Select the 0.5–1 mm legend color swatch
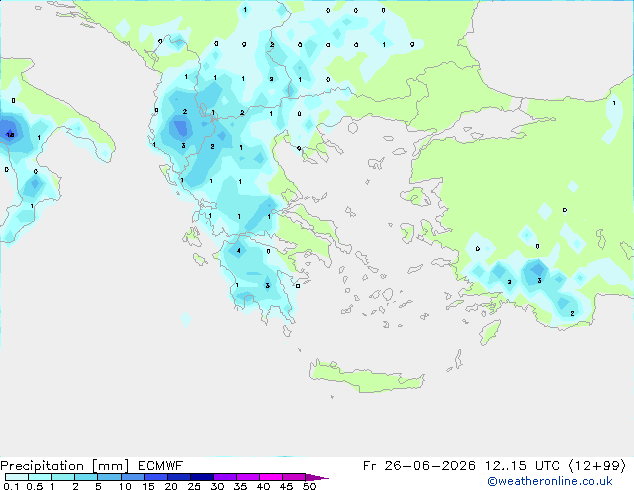Viewport: 634px width, 490px height. pos(40,477)
